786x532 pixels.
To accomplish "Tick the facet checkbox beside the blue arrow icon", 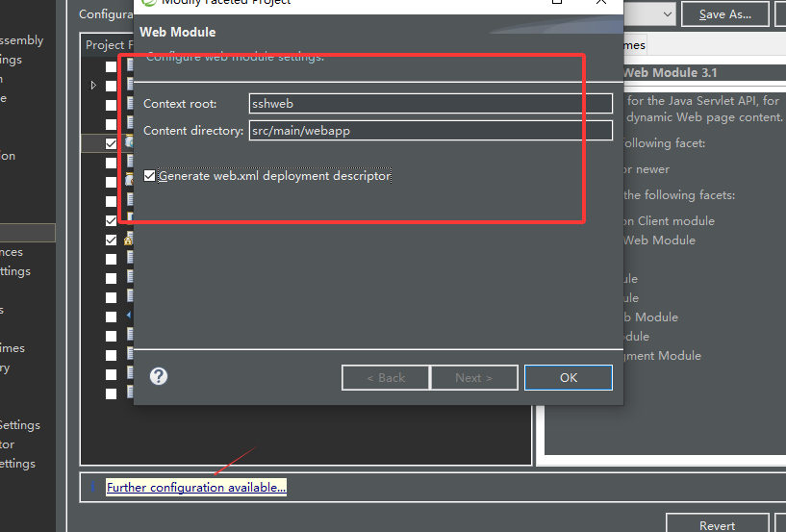I will pos(111,317).
